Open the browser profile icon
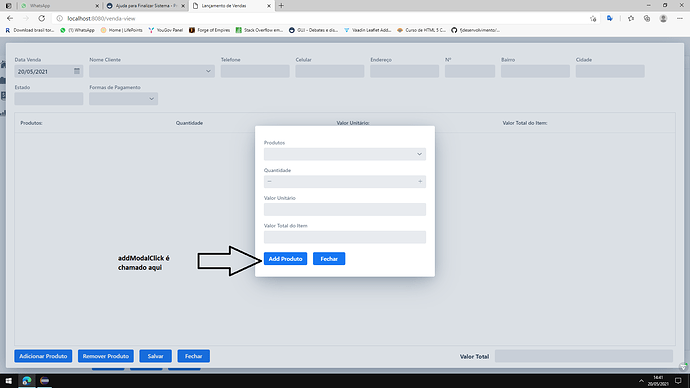The width and height of the screenshot is (690, 388). (x=663, y=18)
